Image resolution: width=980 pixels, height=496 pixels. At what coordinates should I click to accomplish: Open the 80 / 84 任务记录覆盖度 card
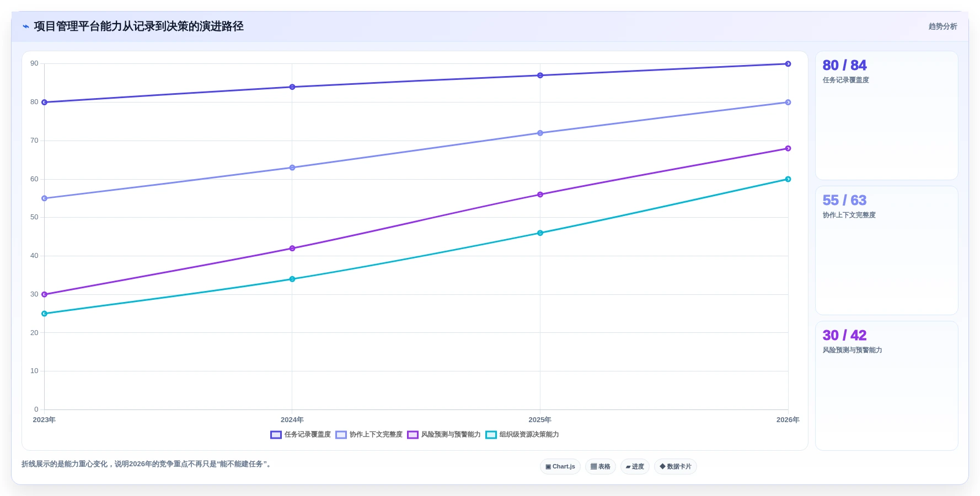click(886, 116)
